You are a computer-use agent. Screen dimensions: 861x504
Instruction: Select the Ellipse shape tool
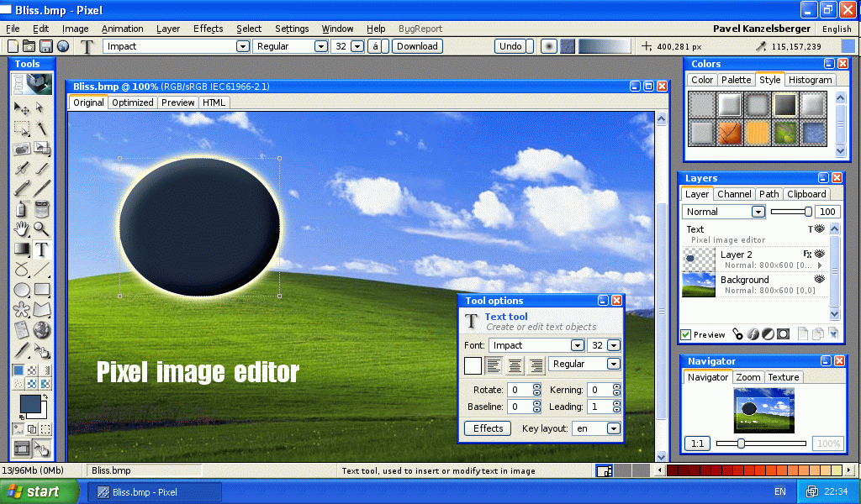(x=21, y=290)
